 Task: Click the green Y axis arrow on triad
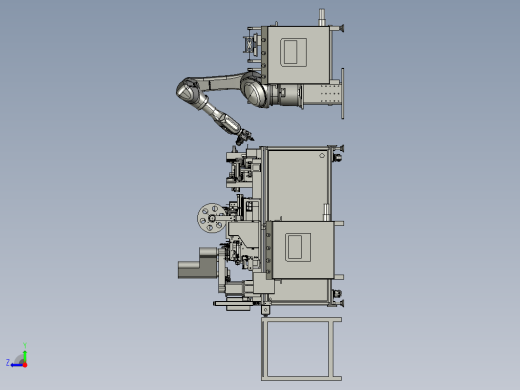tap(25, 356)
